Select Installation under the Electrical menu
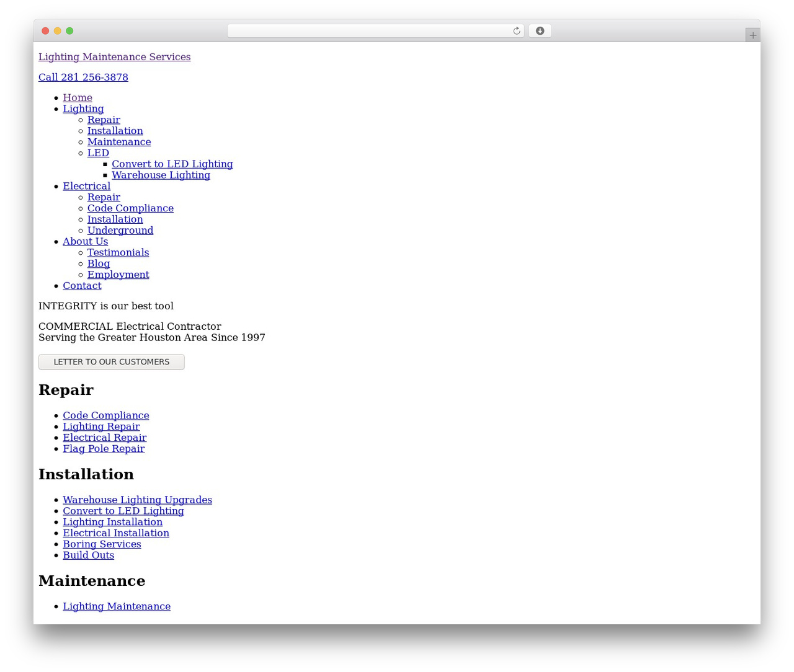794x672 pixels. (115, 219)
